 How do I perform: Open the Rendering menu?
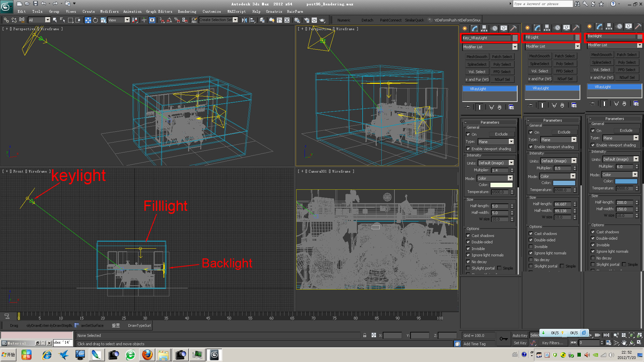(x=187, y=11)
